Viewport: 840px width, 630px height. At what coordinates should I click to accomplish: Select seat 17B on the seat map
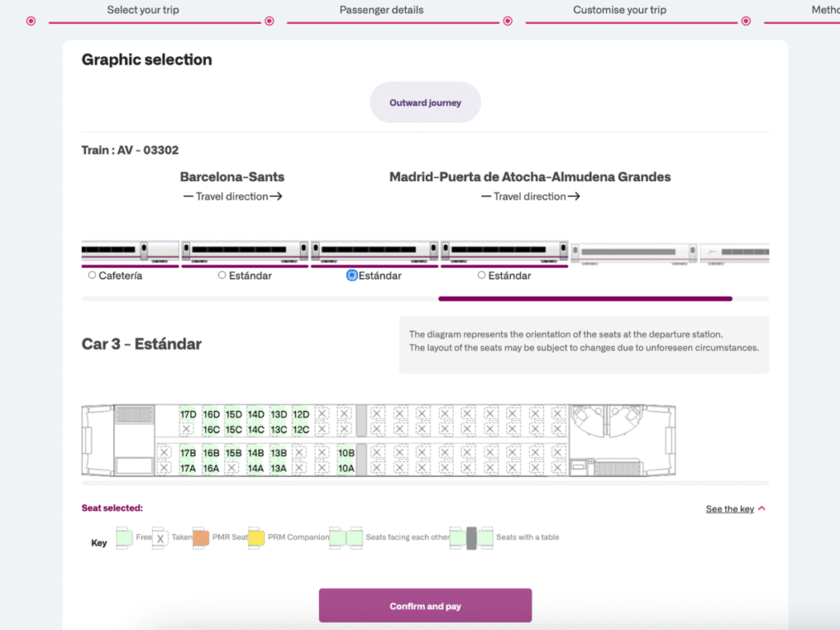pyautogui.click(x=188, y=453)
